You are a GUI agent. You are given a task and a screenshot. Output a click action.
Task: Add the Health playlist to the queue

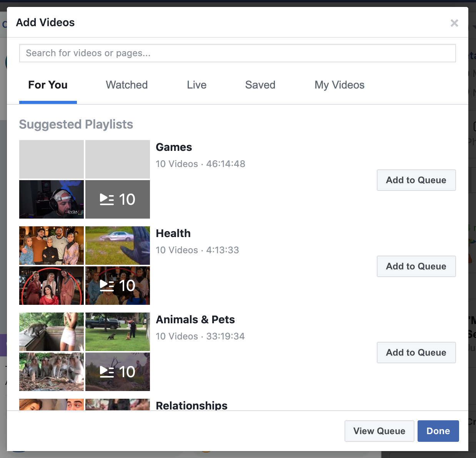(416, 266)
